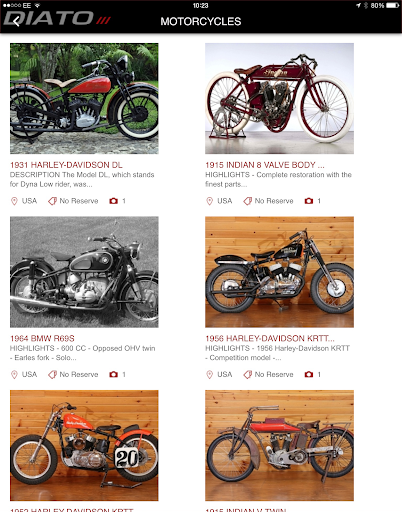
Task: Click camera icon under 1964 BMW R69S
Action: 113,375
